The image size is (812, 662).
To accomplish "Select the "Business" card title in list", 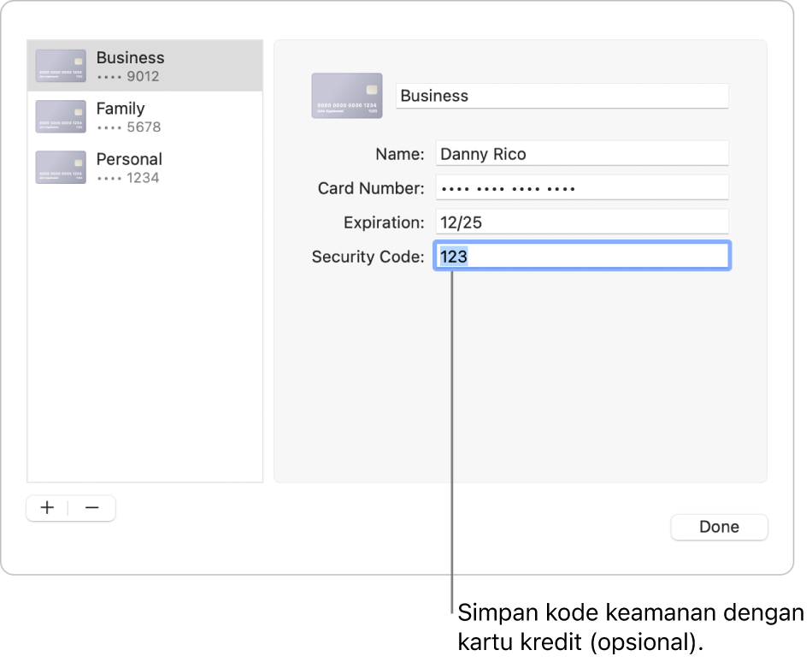I will click(131, 57).
